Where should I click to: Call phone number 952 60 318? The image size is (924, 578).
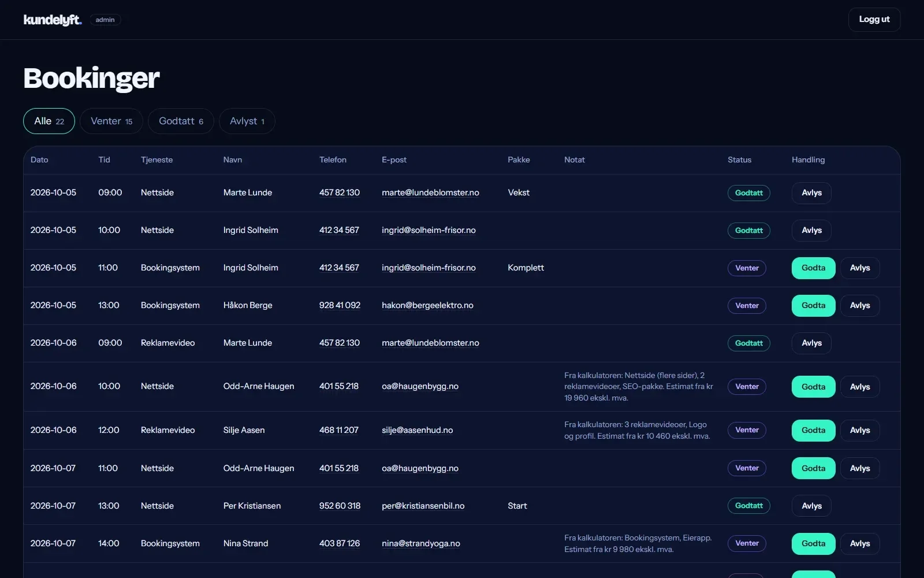340,506
